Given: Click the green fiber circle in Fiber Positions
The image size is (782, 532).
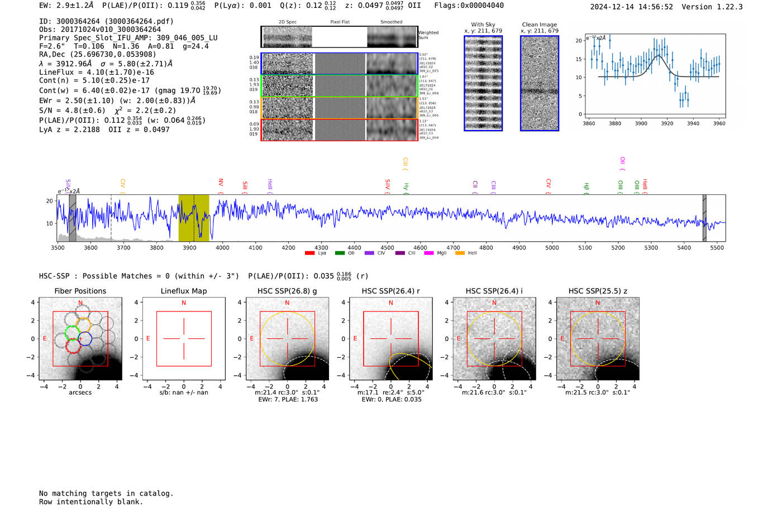Looking at the screenshot, I should click(x=71, y=333).
